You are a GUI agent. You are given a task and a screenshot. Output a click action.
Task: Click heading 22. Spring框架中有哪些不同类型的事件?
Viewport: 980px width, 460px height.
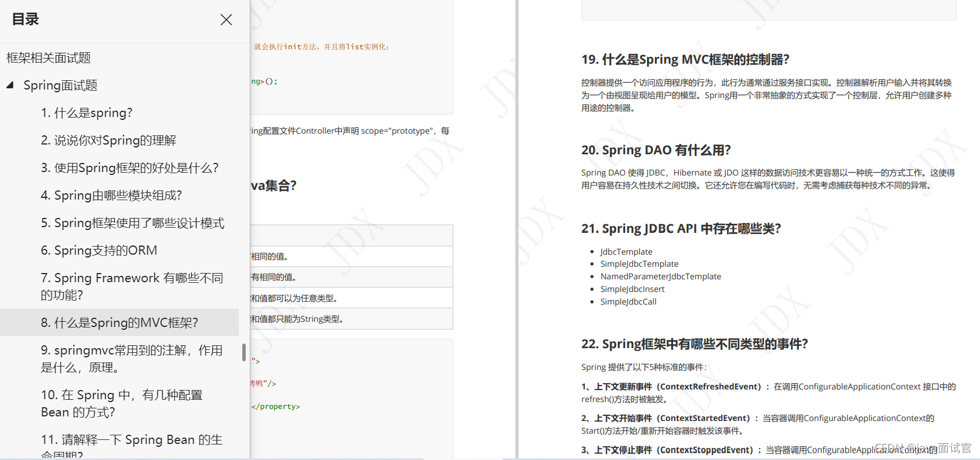point(695,344)
